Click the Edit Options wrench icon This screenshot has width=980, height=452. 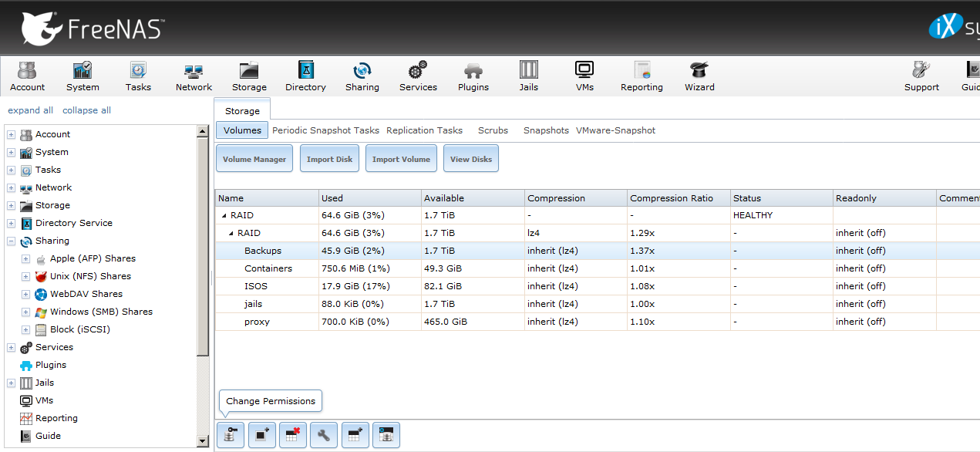point(324,436)
